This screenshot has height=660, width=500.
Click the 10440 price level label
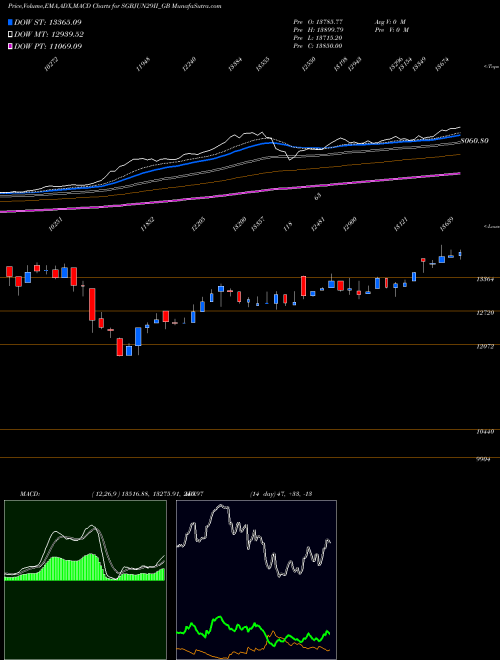pyautogui.click(x=485, y=432)
